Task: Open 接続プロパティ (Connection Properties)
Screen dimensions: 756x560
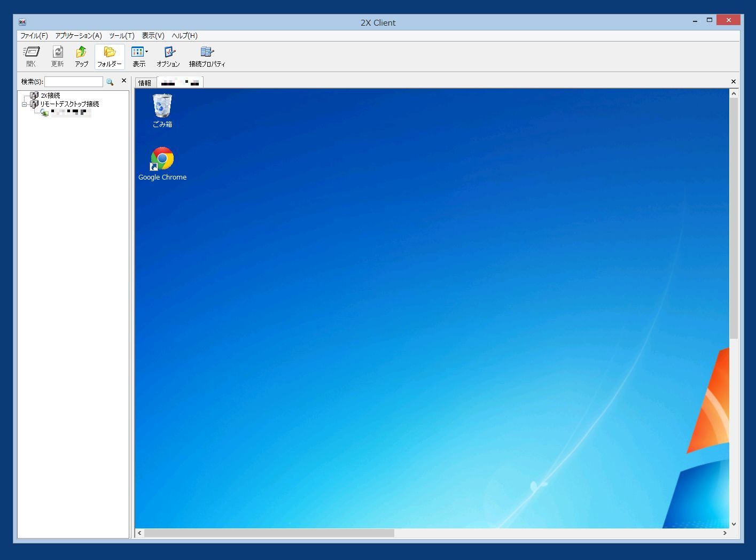Action: [207, 56]
